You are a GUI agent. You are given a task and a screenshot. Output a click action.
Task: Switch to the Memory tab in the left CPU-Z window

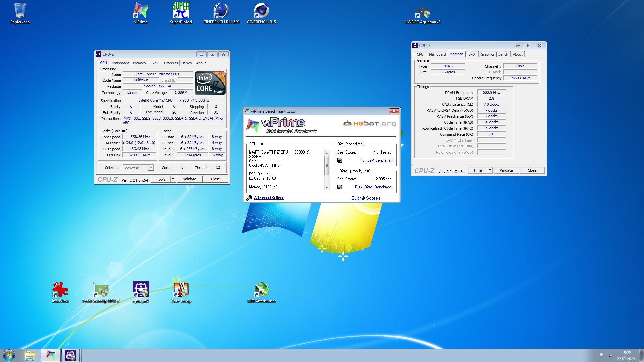coord(140,63)
